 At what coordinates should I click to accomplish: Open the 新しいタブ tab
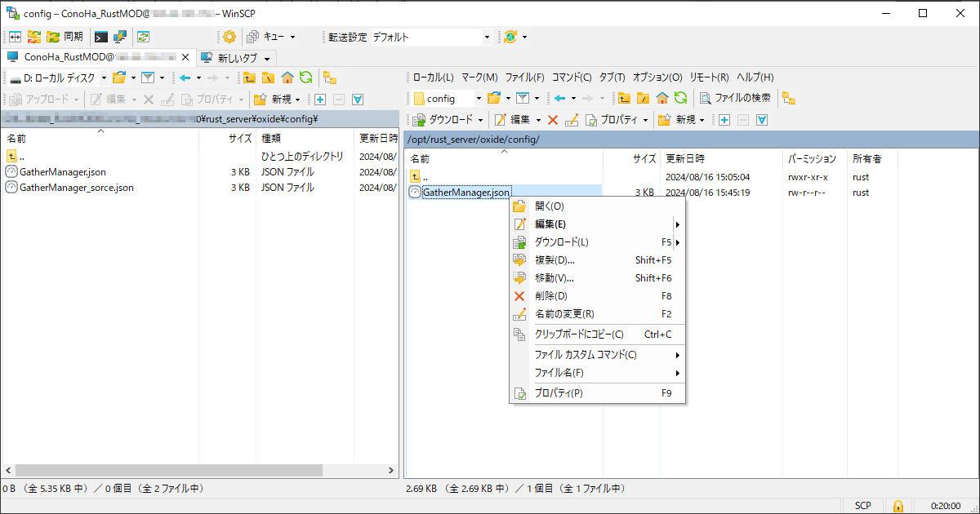click(x=235, y=58)
